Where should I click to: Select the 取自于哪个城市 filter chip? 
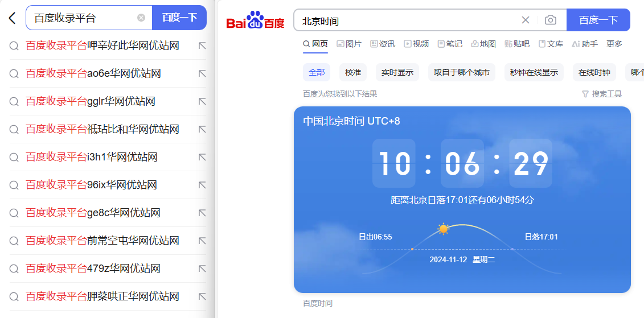tap(462, 73)
